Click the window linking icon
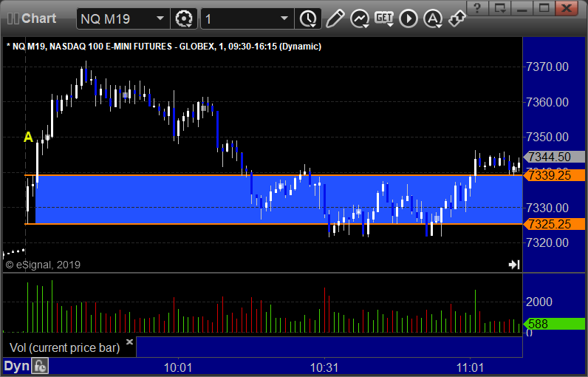 457,18
